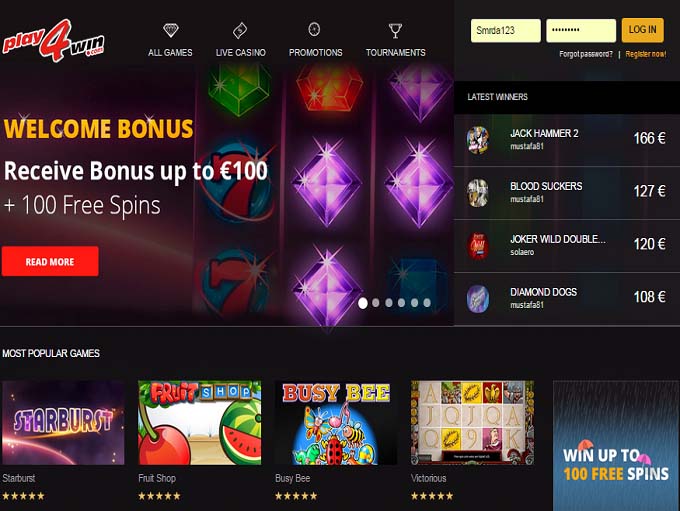Select the Joker Wild Double game icon
The width and height of the screenshot is (680, 511).
[477, 246]
